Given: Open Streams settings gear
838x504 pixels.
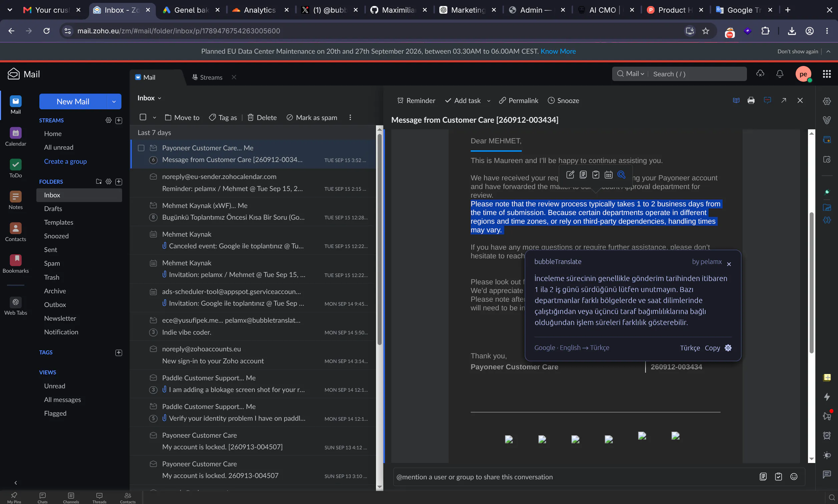Looking at the screenshot, I should tap(108, 120).
